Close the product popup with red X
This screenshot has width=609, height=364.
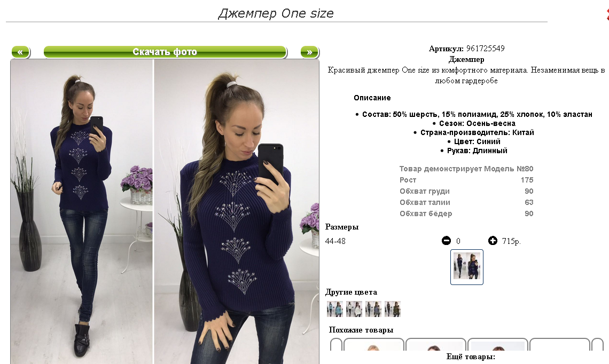tap(607, 14)
